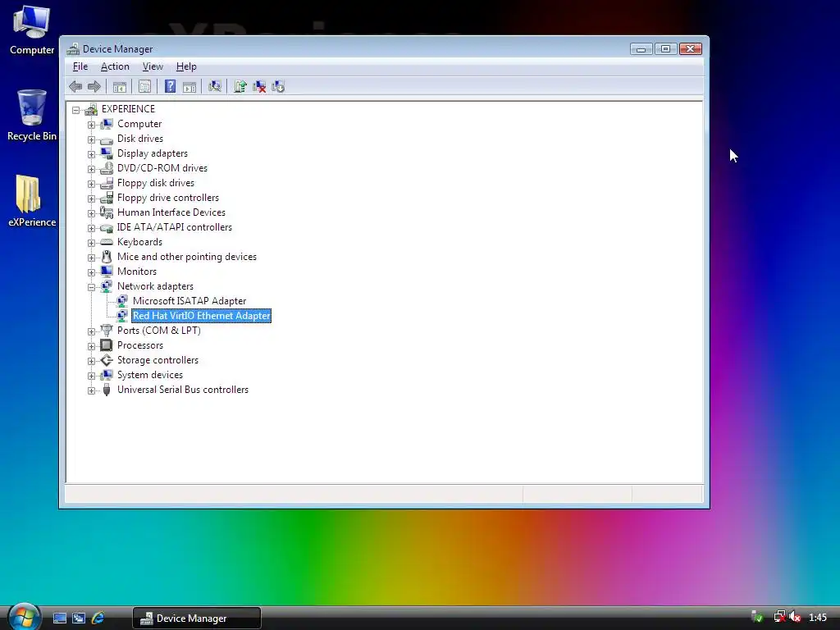Click the Network adapters category icon
The width and height of the screenshot is (840, 630).
click(107, 286)
